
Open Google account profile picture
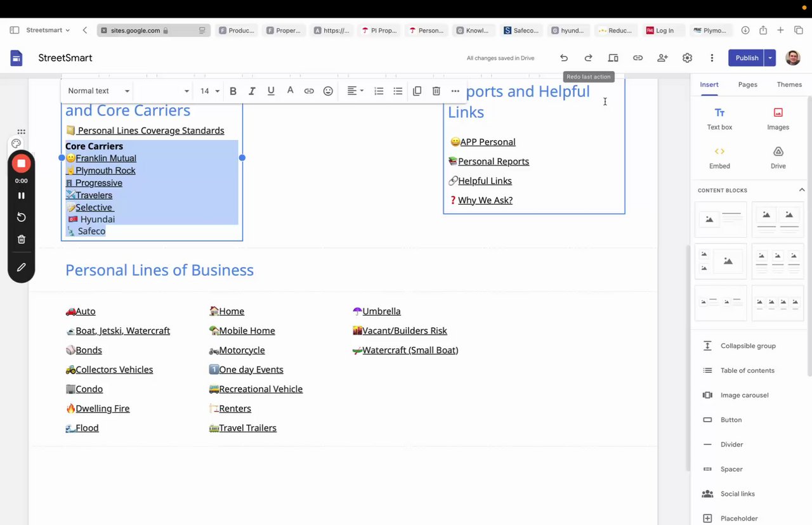[792, 58]
